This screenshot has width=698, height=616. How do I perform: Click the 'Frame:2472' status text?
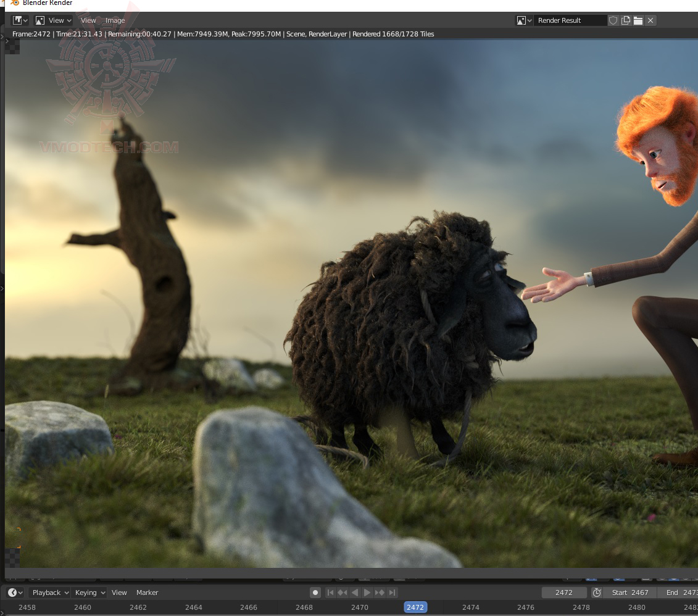31,34
